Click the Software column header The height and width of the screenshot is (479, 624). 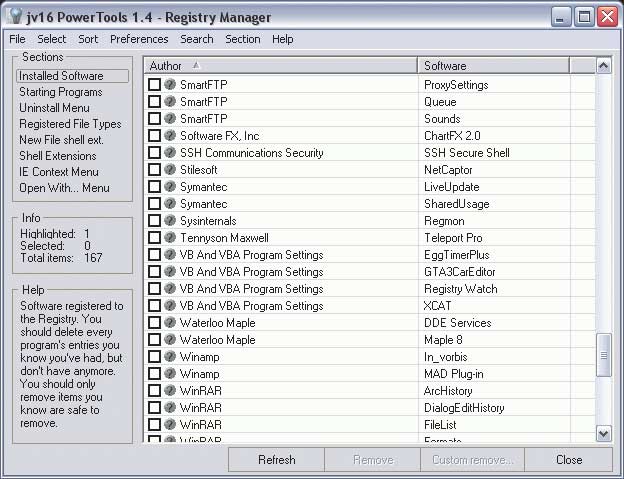[493, 65]
